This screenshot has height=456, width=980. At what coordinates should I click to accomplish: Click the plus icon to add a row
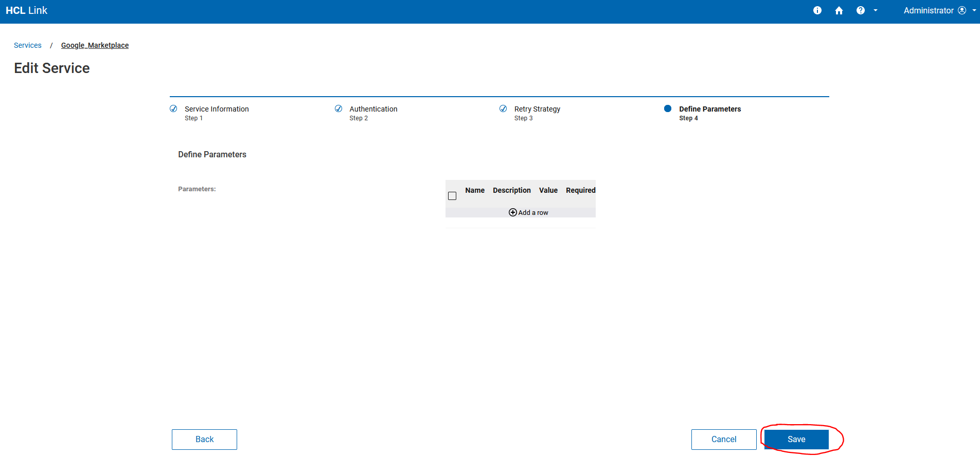coord(513,212)
